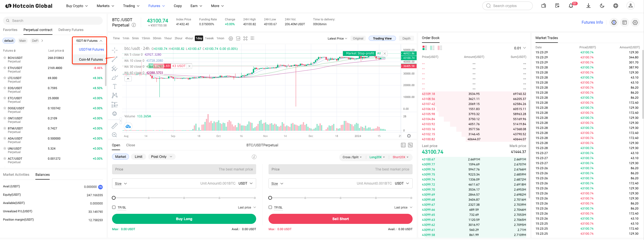The image size is (644, 240).
Task: Click the Buy Long size slider handle
Action: (114, 198)
